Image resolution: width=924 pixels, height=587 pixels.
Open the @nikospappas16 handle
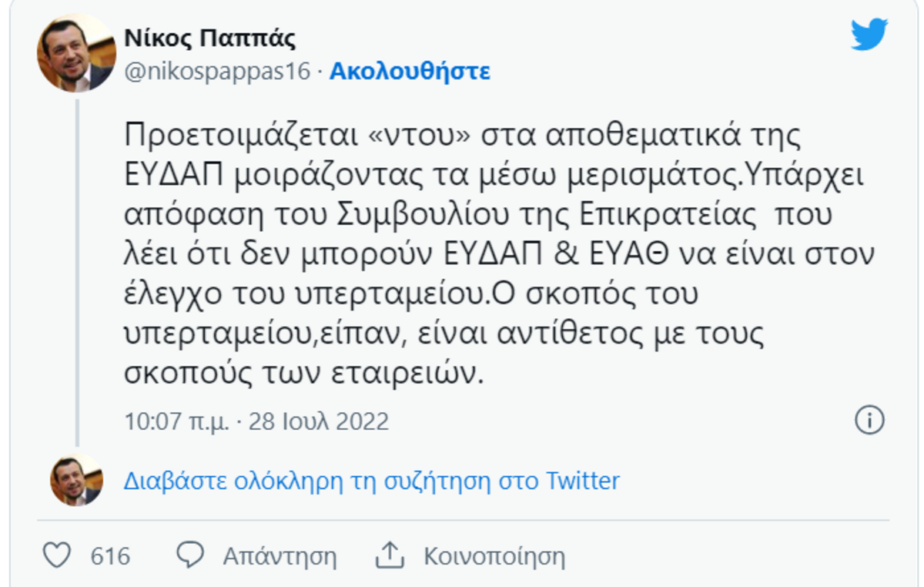coord(217,72)
